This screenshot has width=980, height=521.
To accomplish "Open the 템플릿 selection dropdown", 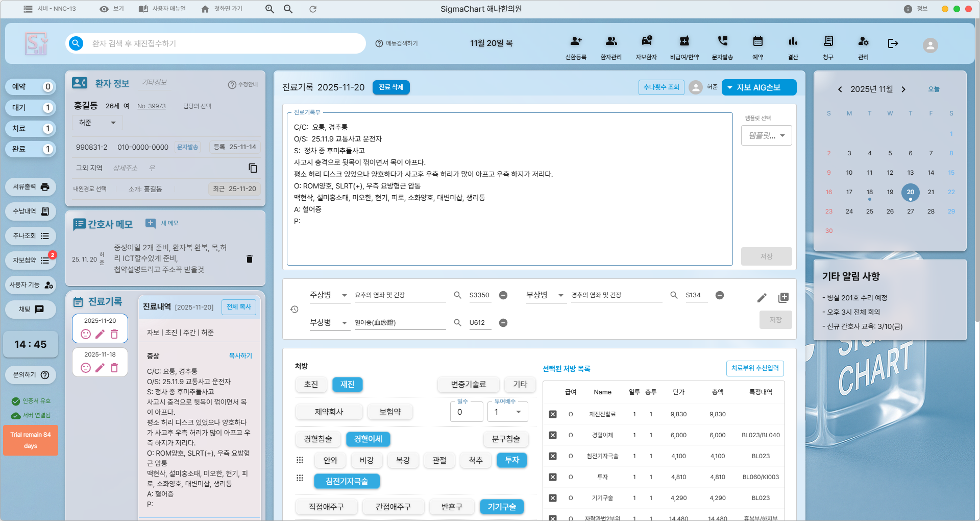I will (766, 135).
